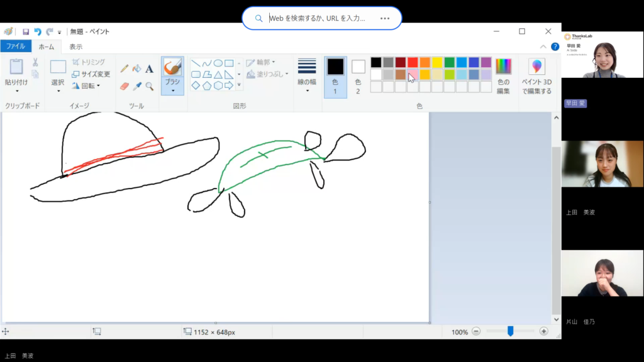Open the File (ファイル) menu
Viewport: 644px width, 362px height.
[16, 47]
